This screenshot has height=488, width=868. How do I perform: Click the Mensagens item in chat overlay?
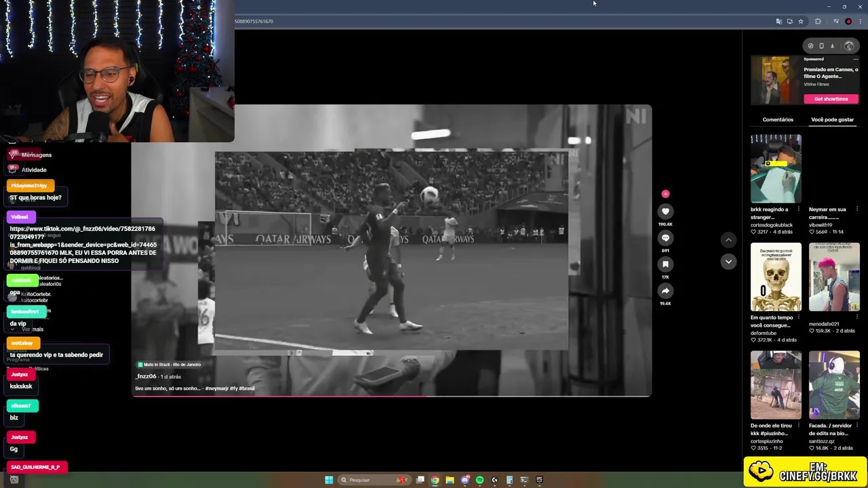tap(36, 155)
